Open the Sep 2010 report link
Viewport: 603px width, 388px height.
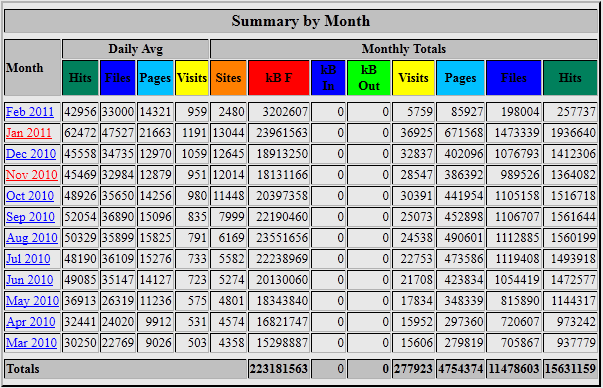[30, 217]
